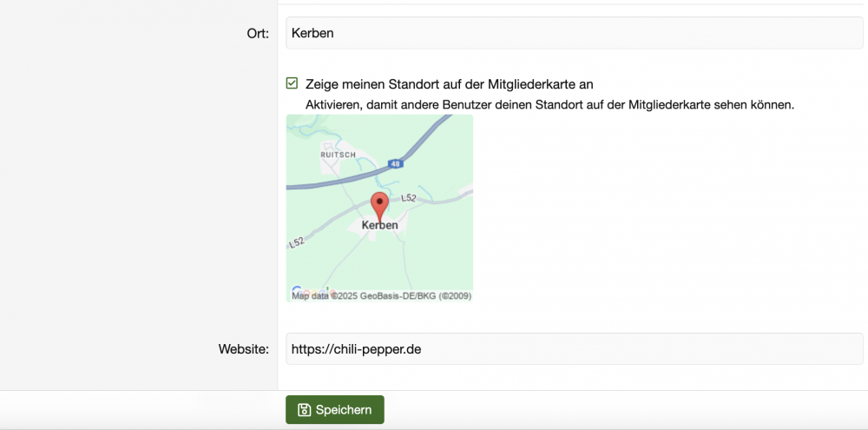
Task: Click the bold Kerben label on map
Action: [379, 225]
